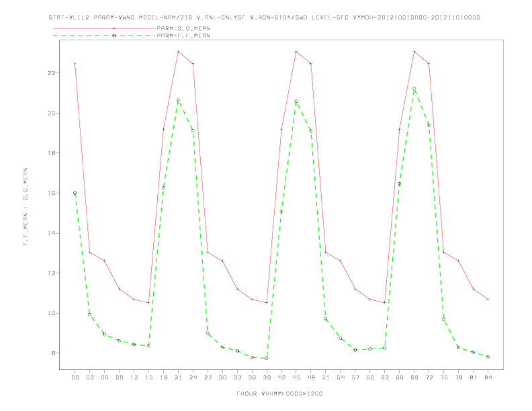The width and height of the screenshot is (532, 411).
Task: Select the PARM=F.F_MEAN legend label
Action: pos(183,36)
